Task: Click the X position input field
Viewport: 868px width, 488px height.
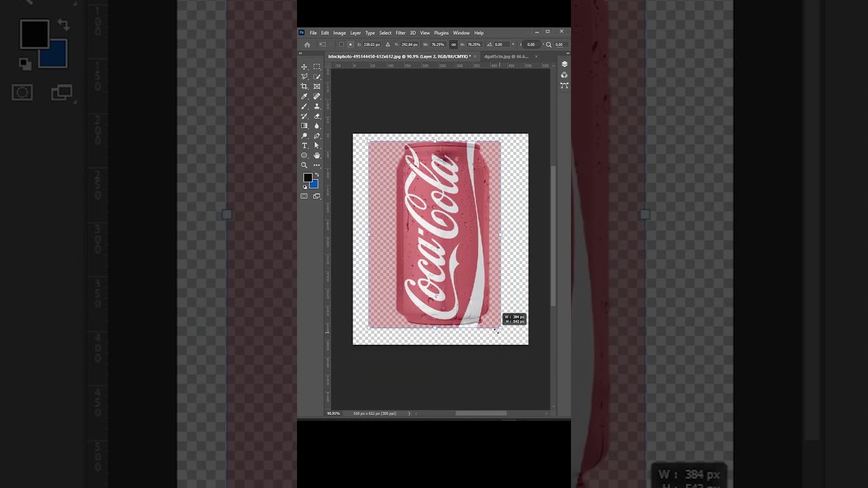Action: 372,45
